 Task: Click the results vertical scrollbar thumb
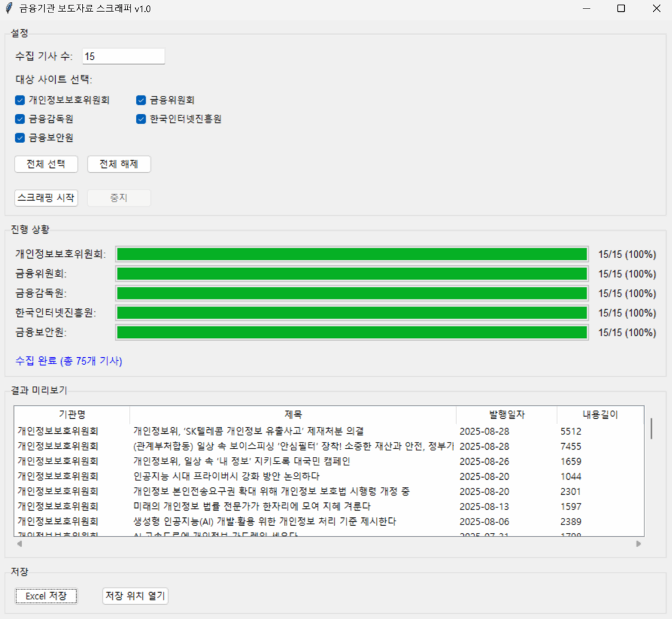point(651,428)
